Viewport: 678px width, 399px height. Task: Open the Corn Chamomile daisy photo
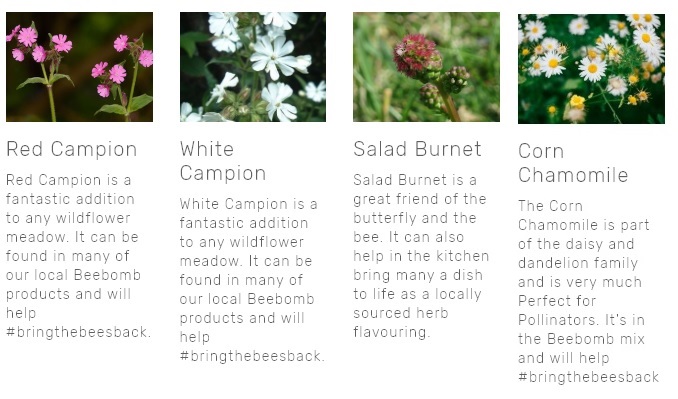coord(592,69)
